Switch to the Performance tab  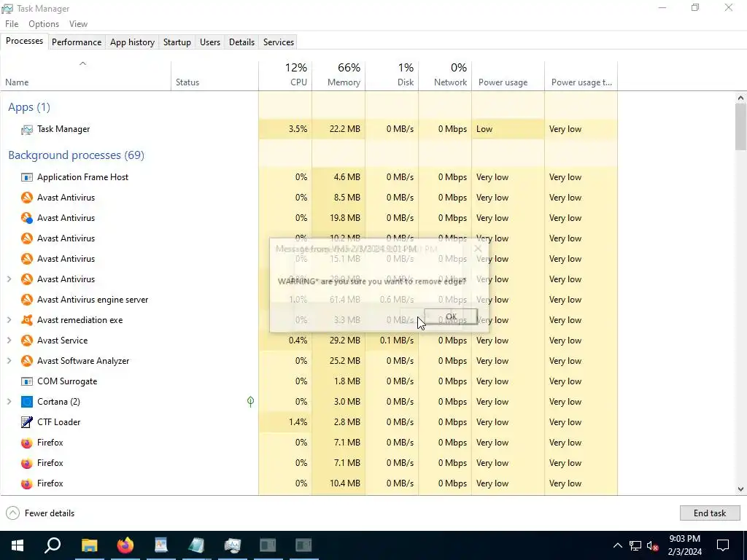click(x=76, y=42)
